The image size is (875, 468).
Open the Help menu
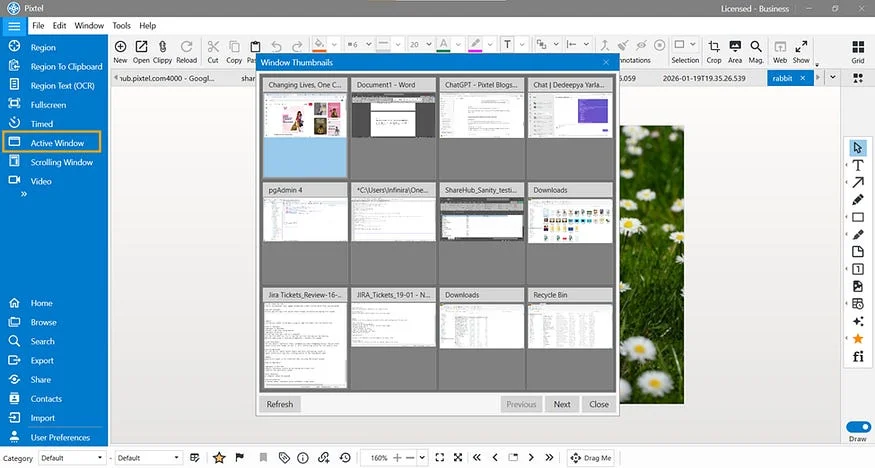[147, 26]
